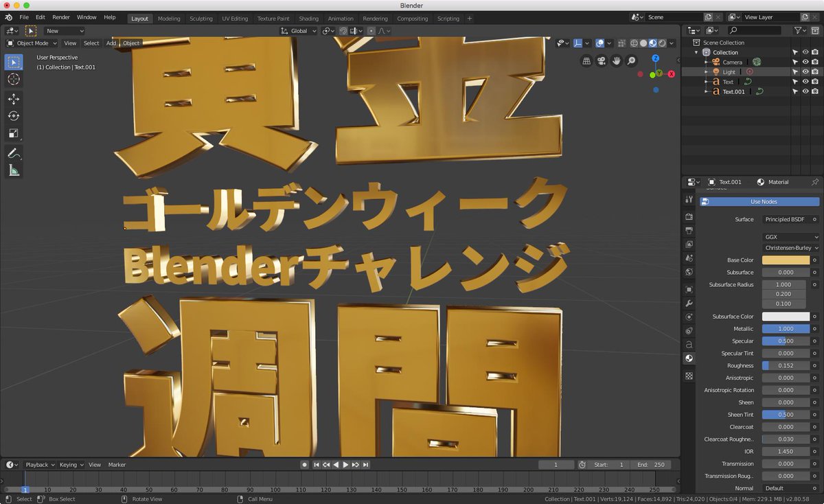Play the animation forward

(x=345, y=465)
